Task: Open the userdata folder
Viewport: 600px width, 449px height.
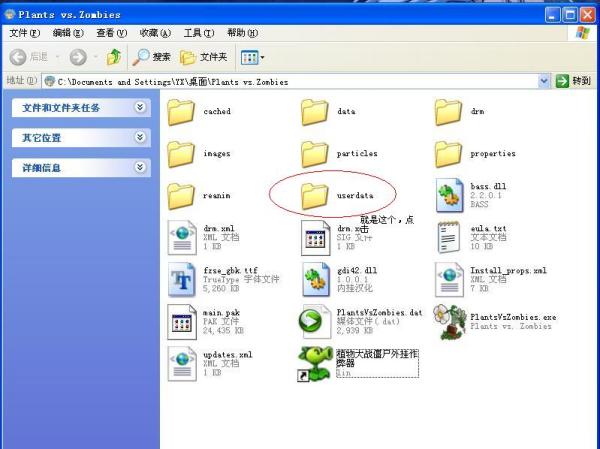Action: pyautogui.click(x=315, y=196)
